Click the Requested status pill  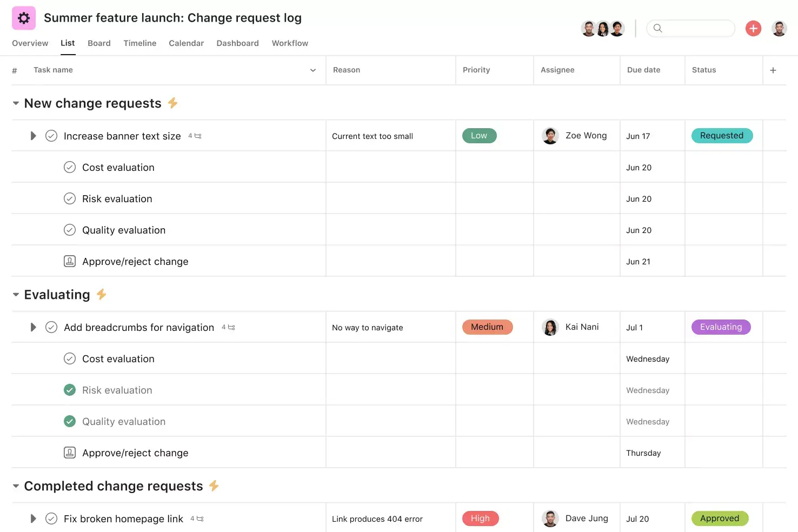pos(722,136)
